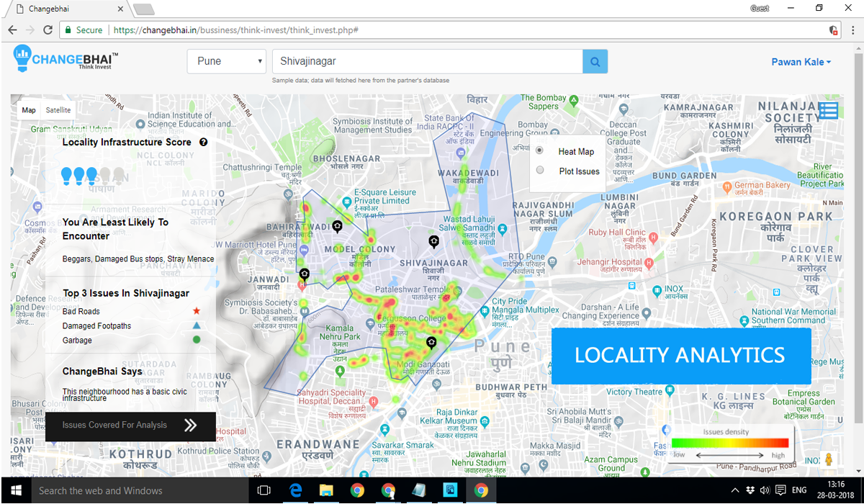The width and height of the screenshot is (864, 504).
Task: Click the red star Bad Roads icon
Action: point(196,311)
